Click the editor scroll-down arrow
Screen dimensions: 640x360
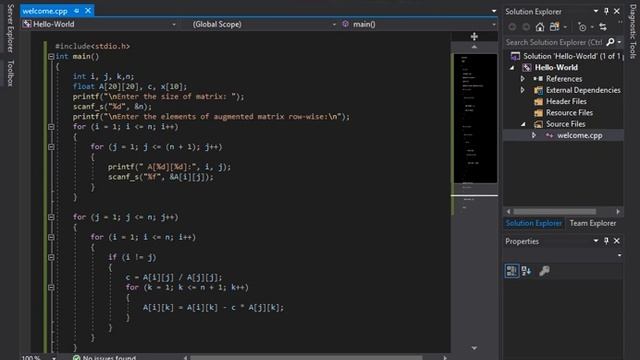pyautogui.click(x=474, y=348)
